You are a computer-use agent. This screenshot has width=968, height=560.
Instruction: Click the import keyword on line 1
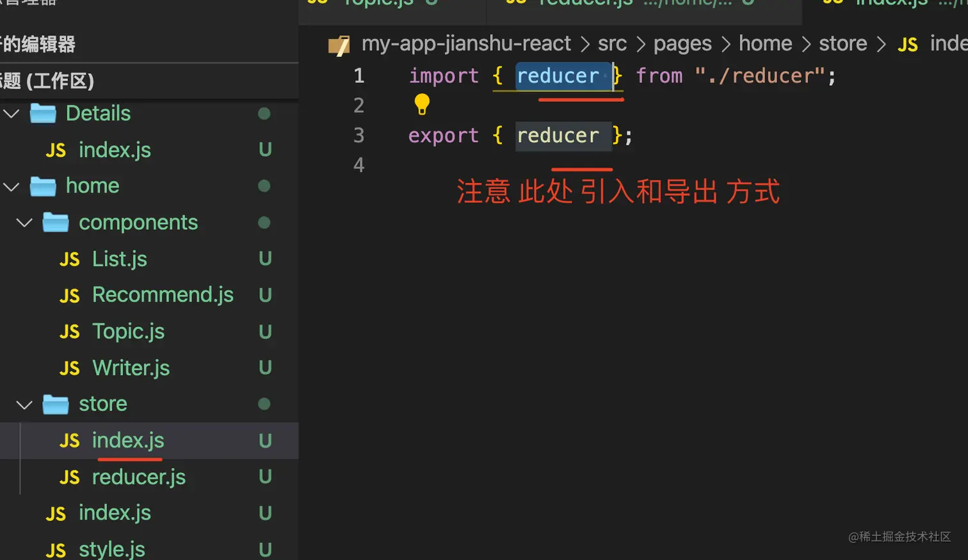(444, 76)
